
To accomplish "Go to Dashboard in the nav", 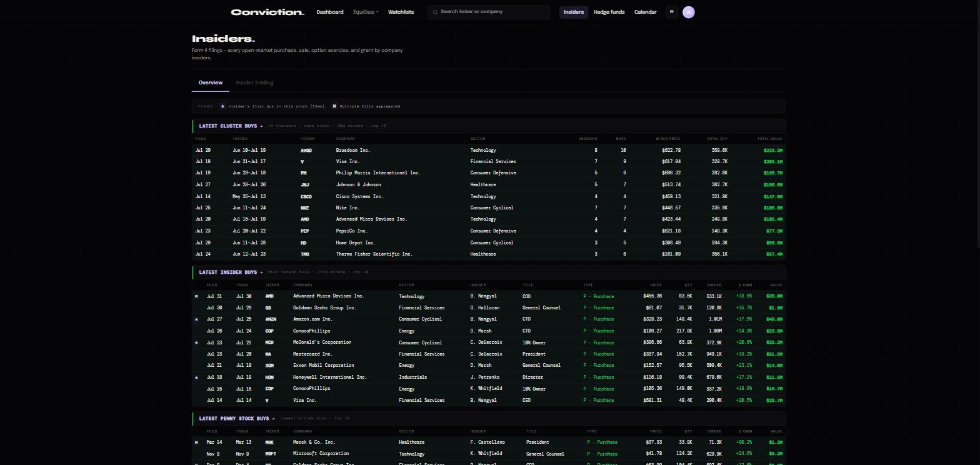I will click(x=330, y=12).
